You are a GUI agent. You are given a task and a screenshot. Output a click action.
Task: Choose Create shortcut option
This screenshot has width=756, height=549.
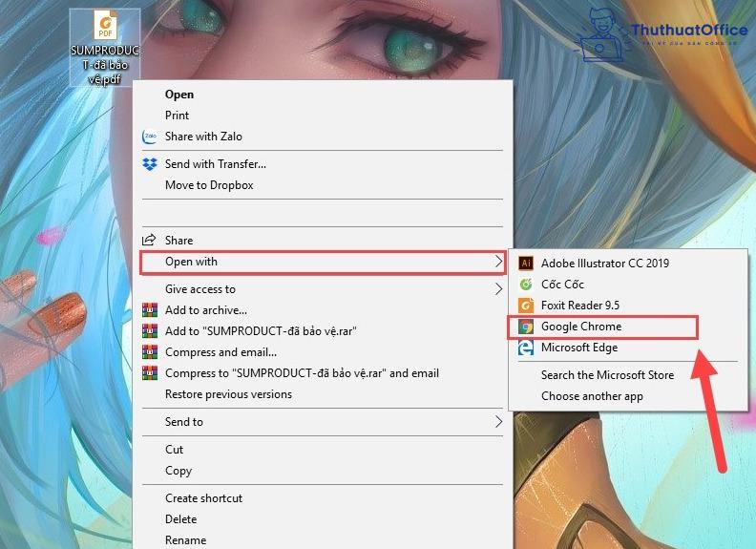coord(203,498)
